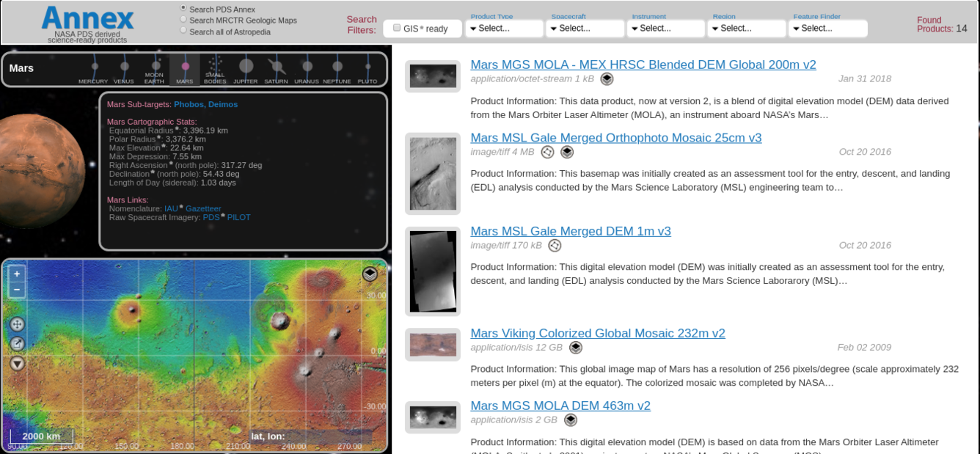Select the pan tool on the map sidebar

pyautogui.click(x=16, y=323)
